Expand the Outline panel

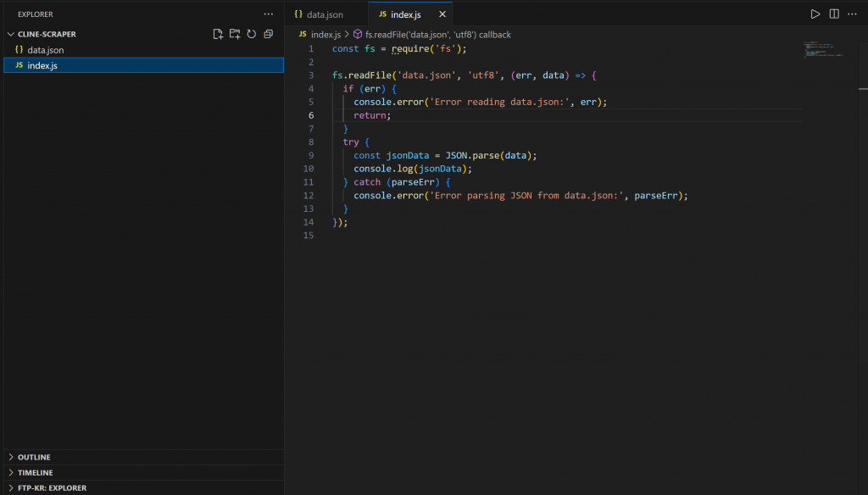click(34, 458)
